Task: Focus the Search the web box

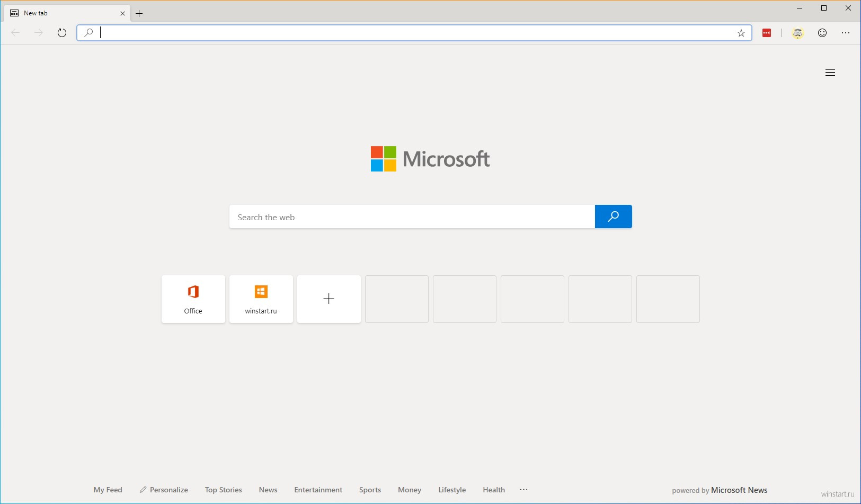Action: point(412,217)
